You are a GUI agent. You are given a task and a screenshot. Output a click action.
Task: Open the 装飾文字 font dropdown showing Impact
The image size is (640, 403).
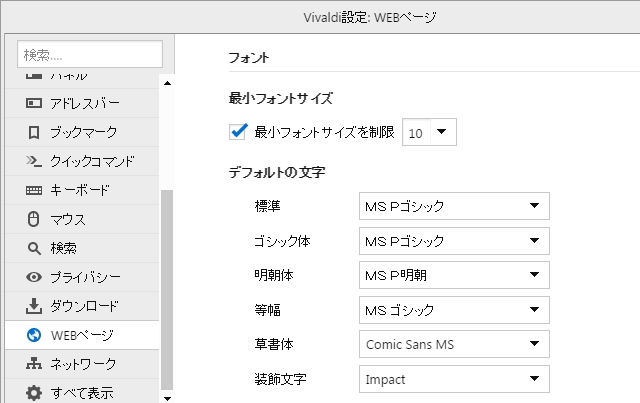pos(454,379)
